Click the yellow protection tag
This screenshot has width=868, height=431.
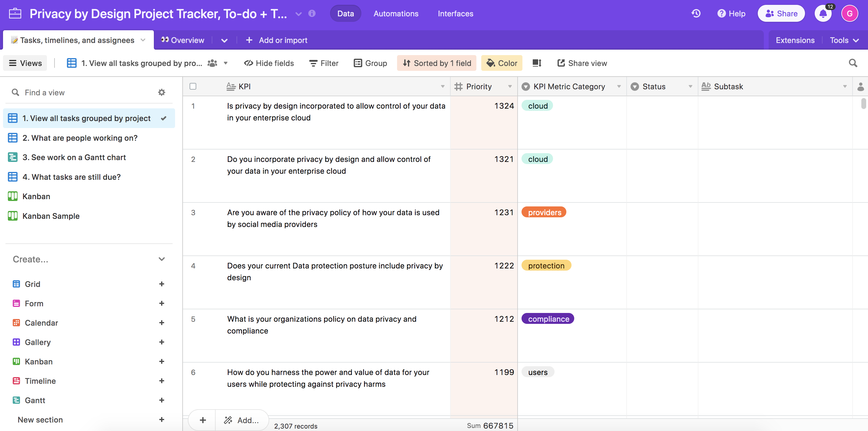pyautogui.click(x=546, y=265)
